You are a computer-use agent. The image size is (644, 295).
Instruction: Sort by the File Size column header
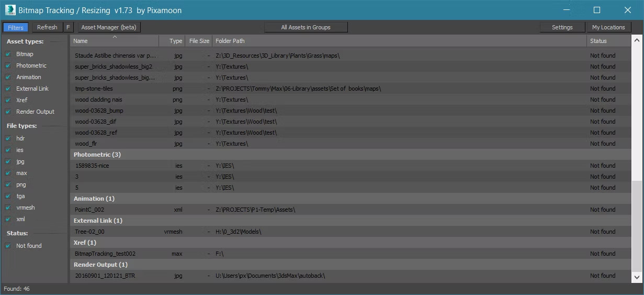[x=199, y=41]
